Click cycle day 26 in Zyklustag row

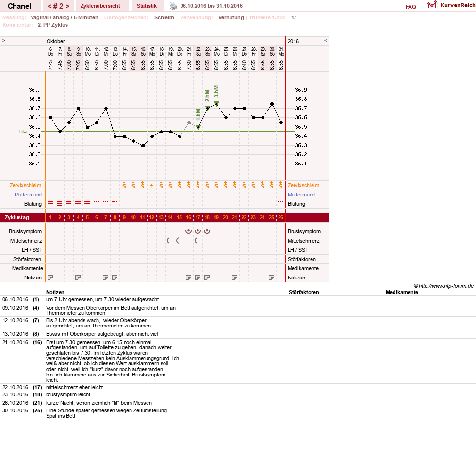tap(281, 218)
